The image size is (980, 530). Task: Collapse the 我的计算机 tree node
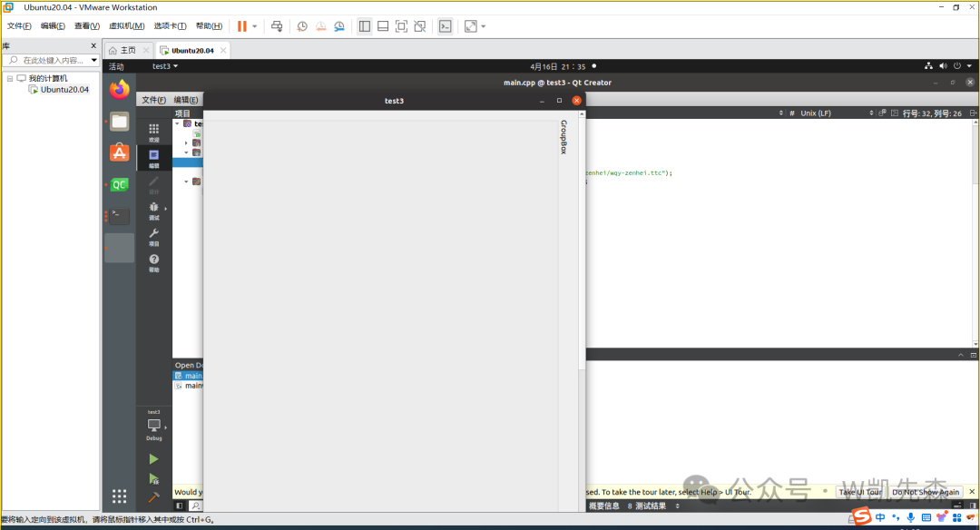[x=10, y=78]
